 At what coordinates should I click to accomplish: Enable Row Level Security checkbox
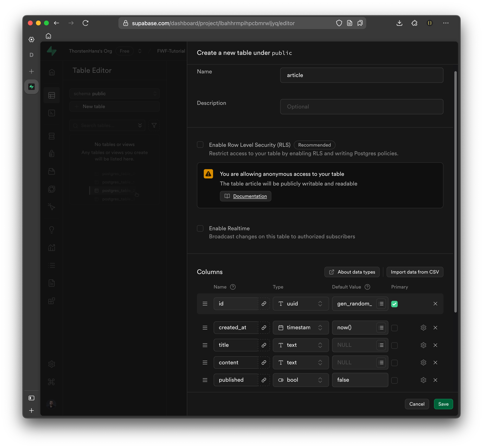tap(200, 145)
